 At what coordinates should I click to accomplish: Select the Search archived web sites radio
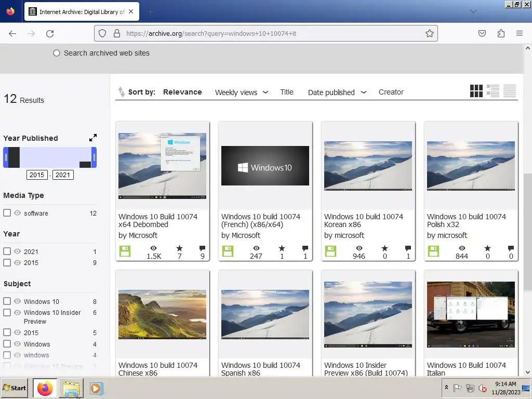coord(57,54)
